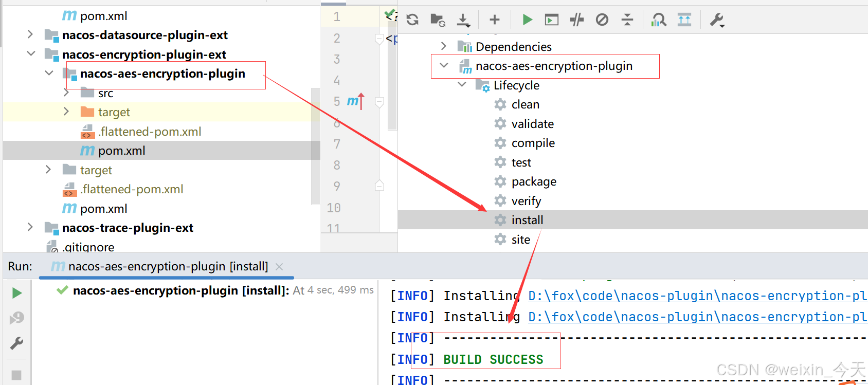Click Stop square icon in Run panel
The width and height of the screenshot is (868, 385).
16,375
